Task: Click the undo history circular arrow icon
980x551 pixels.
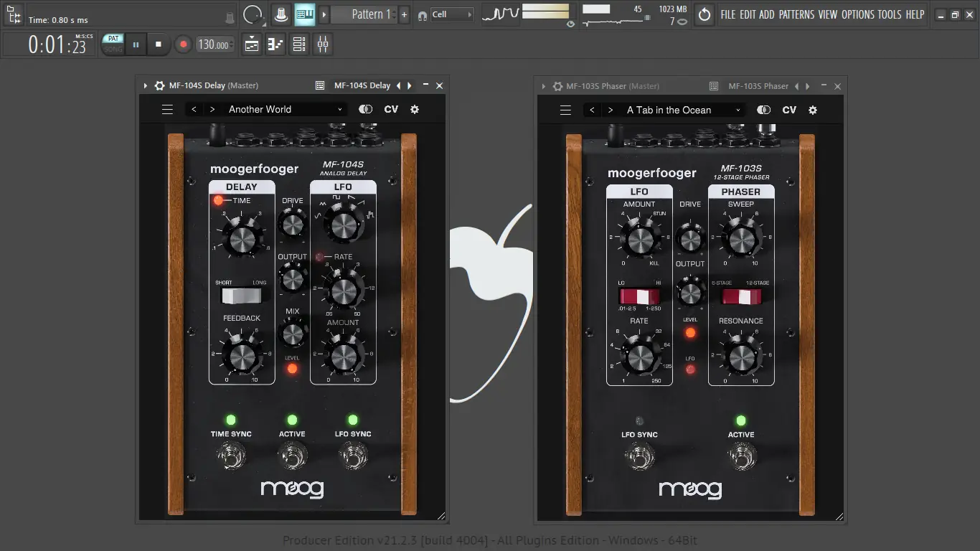Action: 705,14
